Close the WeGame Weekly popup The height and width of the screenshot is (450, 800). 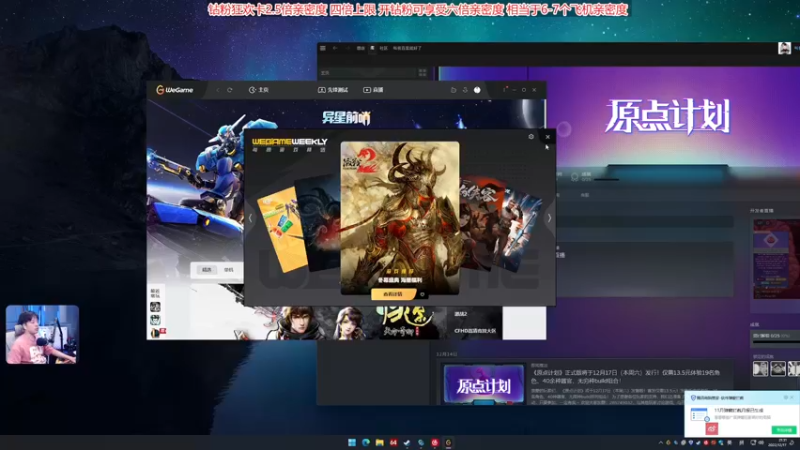pos(547,137)
